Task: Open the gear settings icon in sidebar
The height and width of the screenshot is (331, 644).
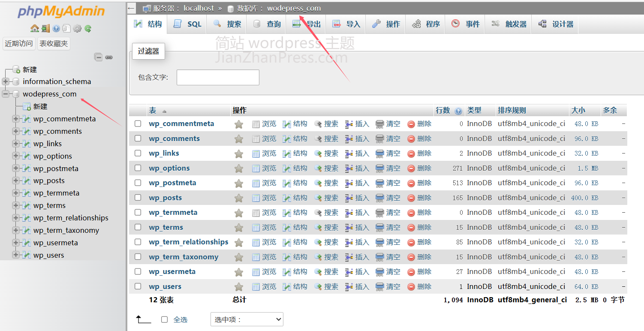Action: coord(77,28)
